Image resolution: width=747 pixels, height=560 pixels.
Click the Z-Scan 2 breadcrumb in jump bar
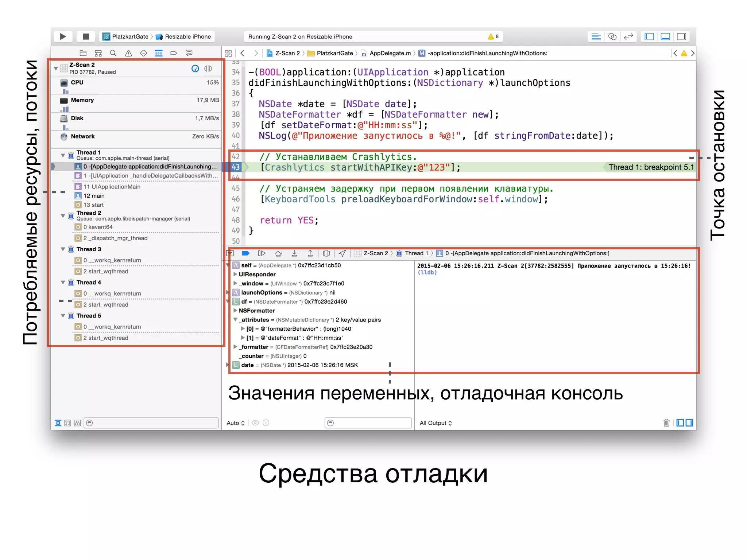point(283,53)
